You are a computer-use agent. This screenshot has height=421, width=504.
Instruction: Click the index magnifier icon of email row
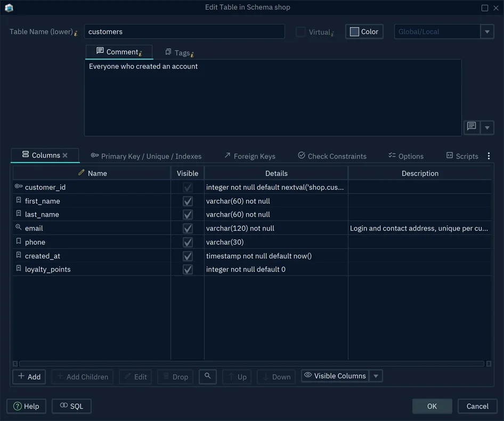coord(18,227)
